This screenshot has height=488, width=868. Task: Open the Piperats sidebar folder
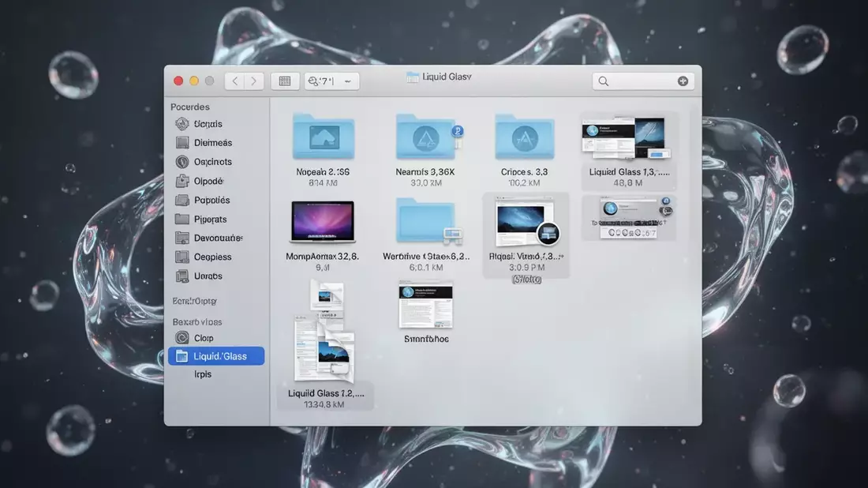pyautogui.click(x=210, y=219)
